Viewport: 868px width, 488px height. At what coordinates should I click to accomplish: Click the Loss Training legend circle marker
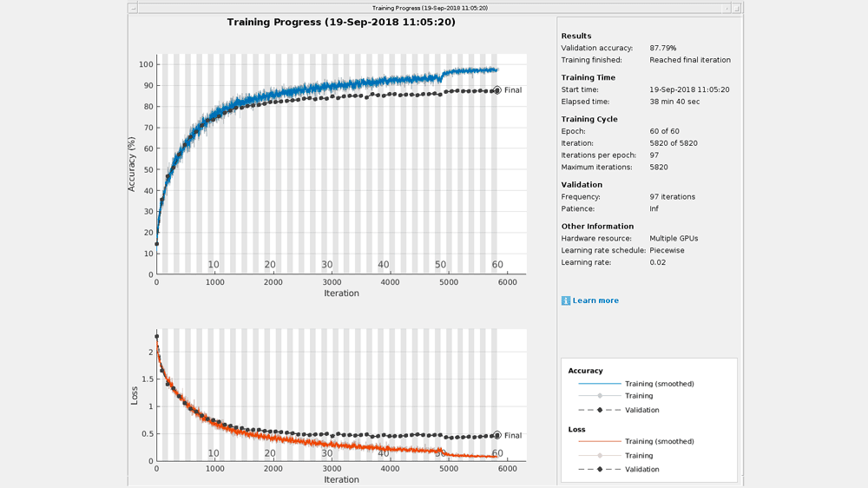[x=599, y=455]
